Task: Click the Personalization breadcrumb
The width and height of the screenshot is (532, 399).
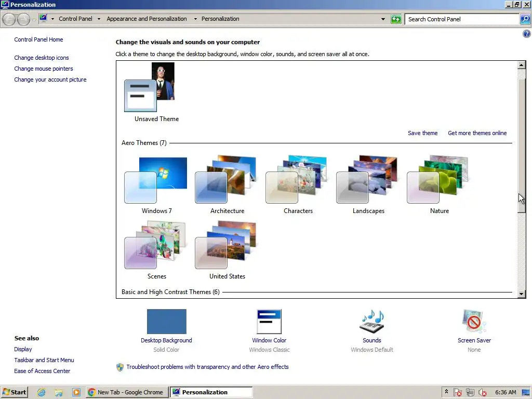Action: point(220,19)
